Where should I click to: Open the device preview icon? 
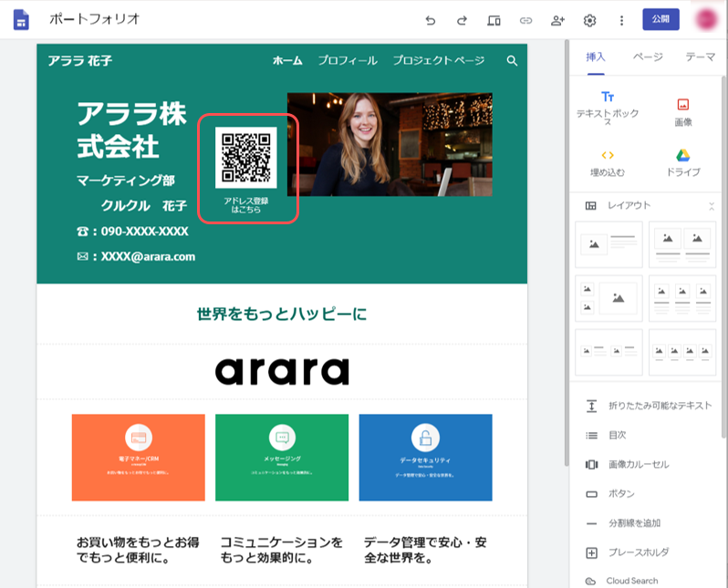(x=494, y=20)
